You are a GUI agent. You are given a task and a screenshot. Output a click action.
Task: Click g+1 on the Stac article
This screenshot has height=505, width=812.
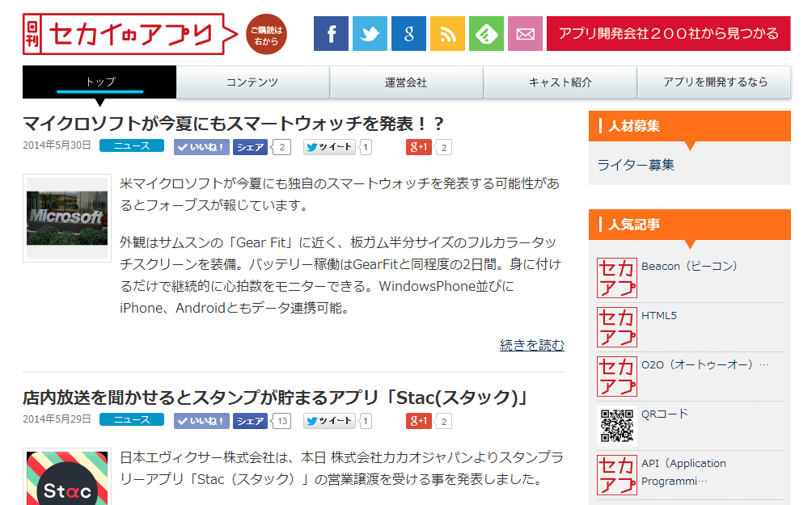point(418,421)
